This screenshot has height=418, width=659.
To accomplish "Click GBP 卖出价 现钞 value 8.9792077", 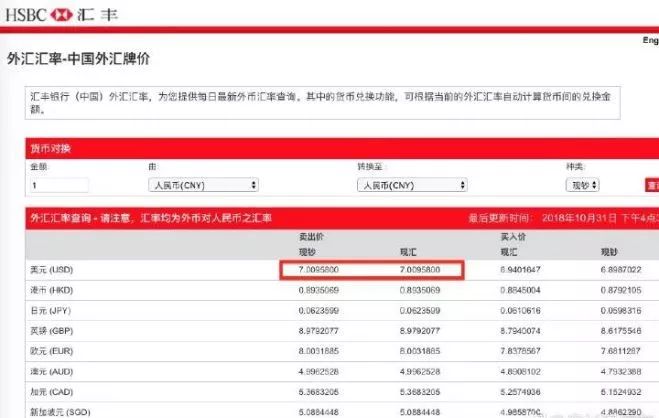I will (x=319, y=331).
